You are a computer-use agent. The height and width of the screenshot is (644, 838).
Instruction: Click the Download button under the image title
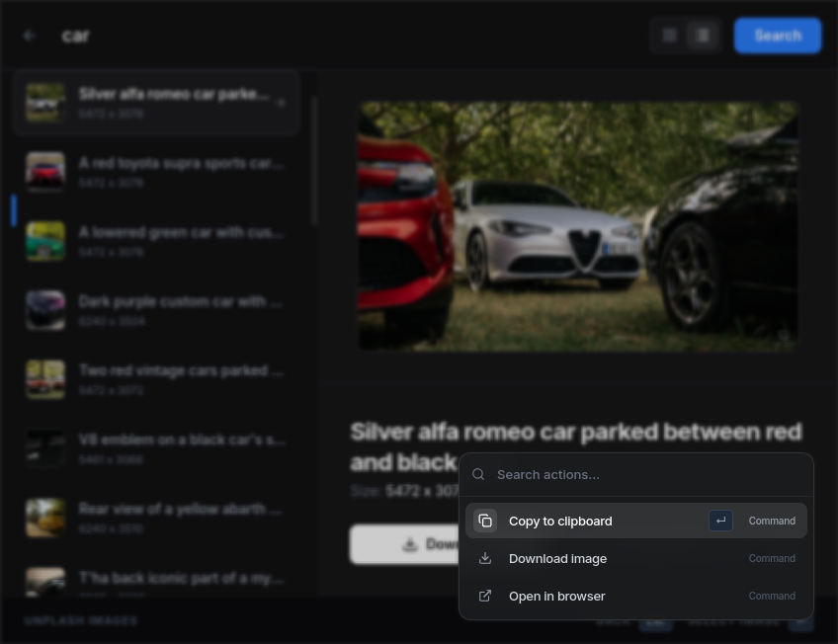(404, 544)
